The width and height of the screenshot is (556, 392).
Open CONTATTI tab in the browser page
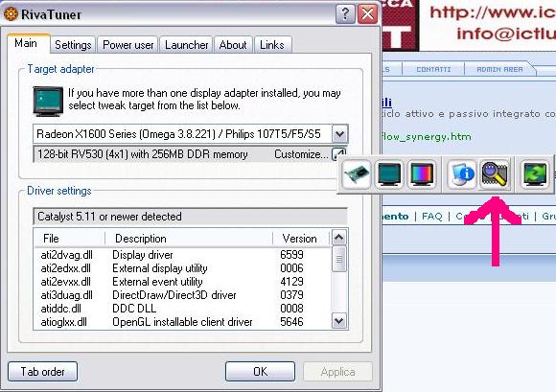pos(433,69)
